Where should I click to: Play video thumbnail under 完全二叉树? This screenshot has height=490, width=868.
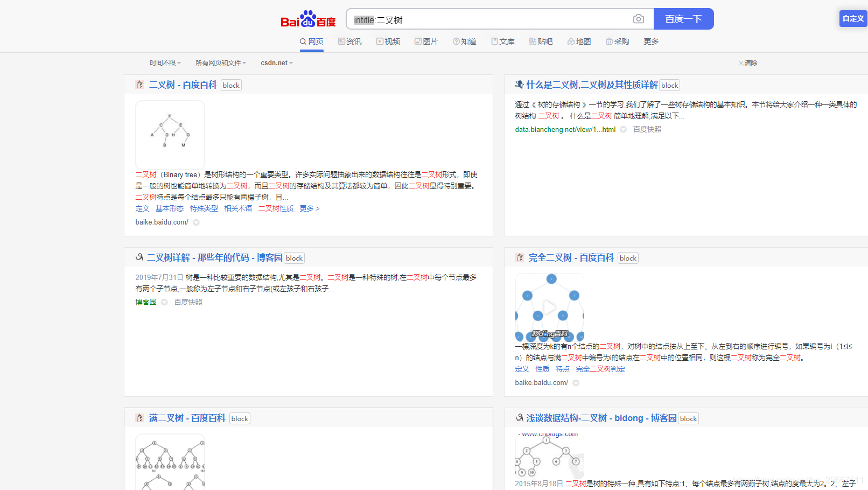(x=550, y=307)
